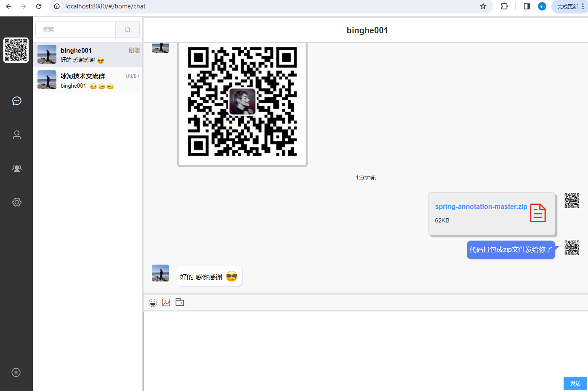588x391 pixels.
Task: Click the send file folder icon
Action: coord(180,303)
